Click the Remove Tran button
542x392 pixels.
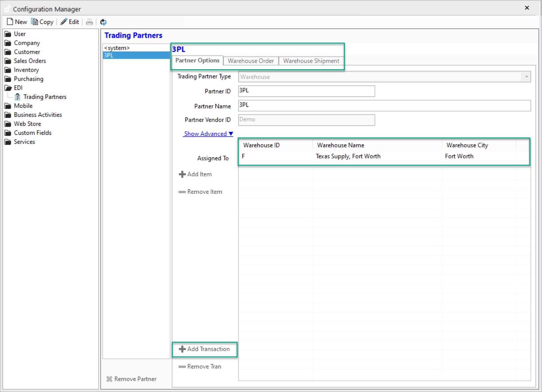(x=200, y=366)
